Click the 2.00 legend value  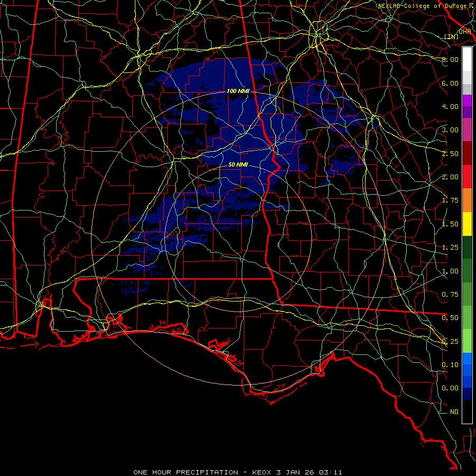coord(450,177)
